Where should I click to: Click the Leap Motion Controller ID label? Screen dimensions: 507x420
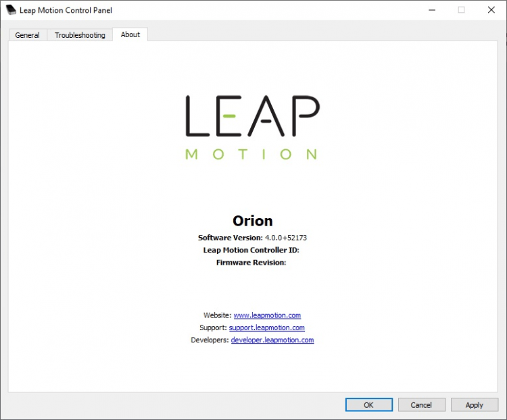coord(251,250)
